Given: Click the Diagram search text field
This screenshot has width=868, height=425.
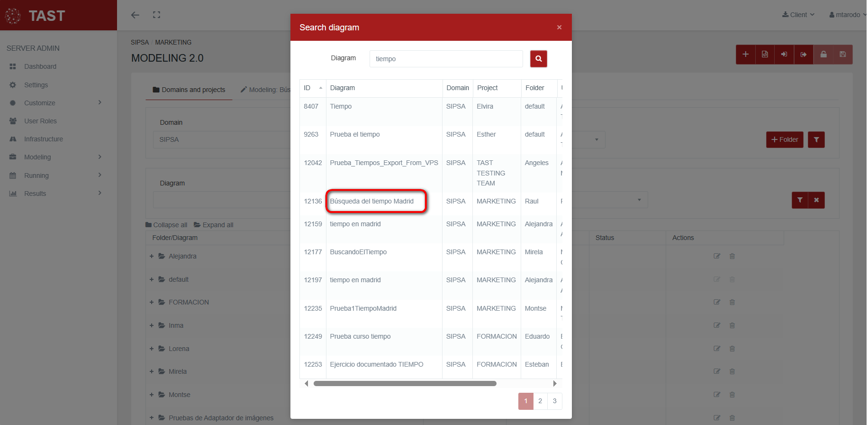Looking at the screenshot, I should pyautogui.click(x=446, y=59).
